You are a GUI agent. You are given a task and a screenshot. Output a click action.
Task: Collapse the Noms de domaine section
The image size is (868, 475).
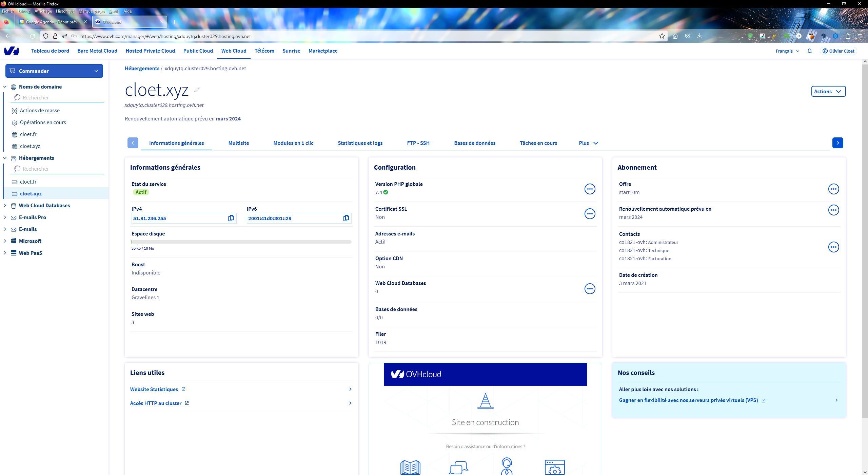pyautogui.click(x=5, y=87)
